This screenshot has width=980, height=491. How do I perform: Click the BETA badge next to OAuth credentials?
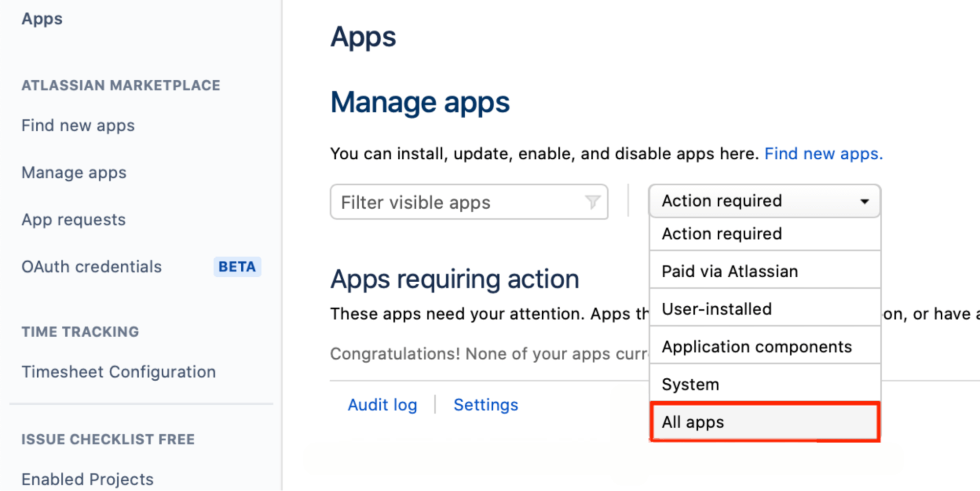pyautogui.click(x=237, y=267)
